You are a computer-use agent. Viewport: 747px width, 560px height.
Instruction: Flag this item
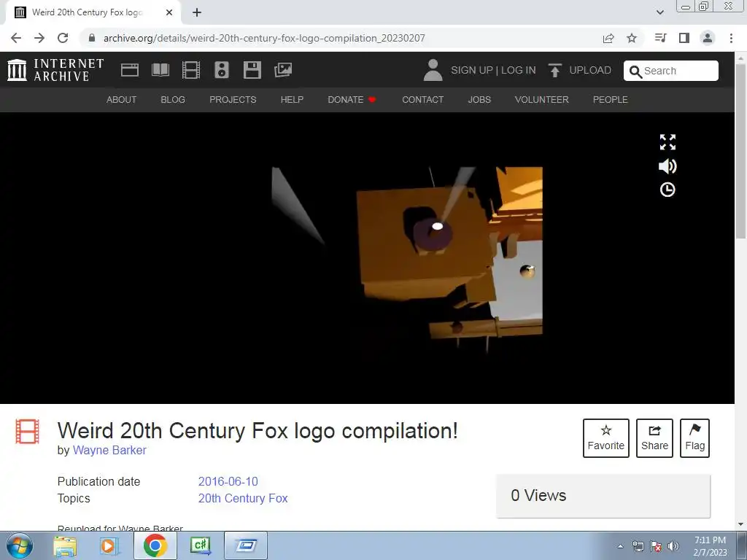click(694, 438)
